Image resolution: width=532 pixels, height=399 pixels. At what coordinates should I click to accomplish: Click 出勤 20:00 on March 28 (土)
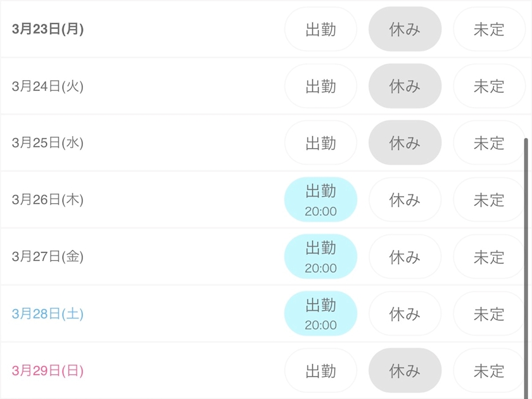pos(320,314)
